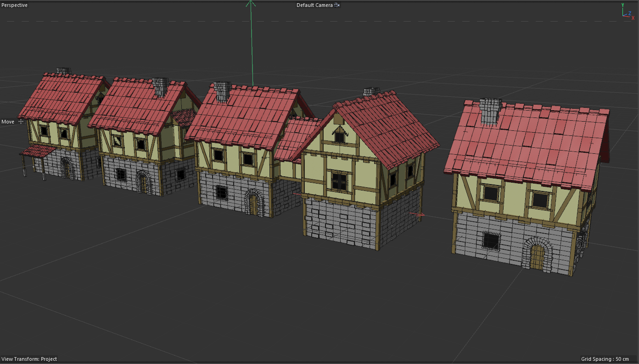Click the XYZ axis orientation gizmo
The image size is (639, 364).
(x=628, y=12)
